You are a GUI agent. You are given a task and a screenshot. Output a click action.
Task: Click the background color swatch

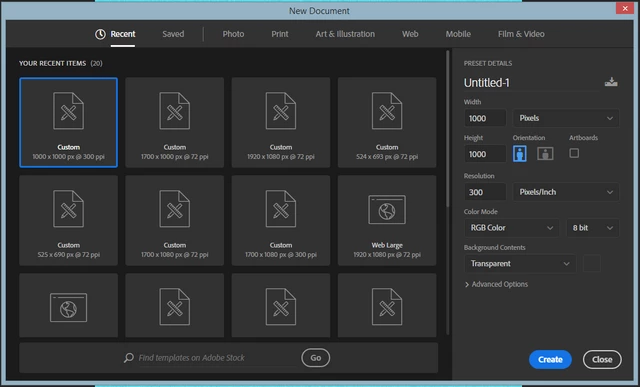point(591,264)
